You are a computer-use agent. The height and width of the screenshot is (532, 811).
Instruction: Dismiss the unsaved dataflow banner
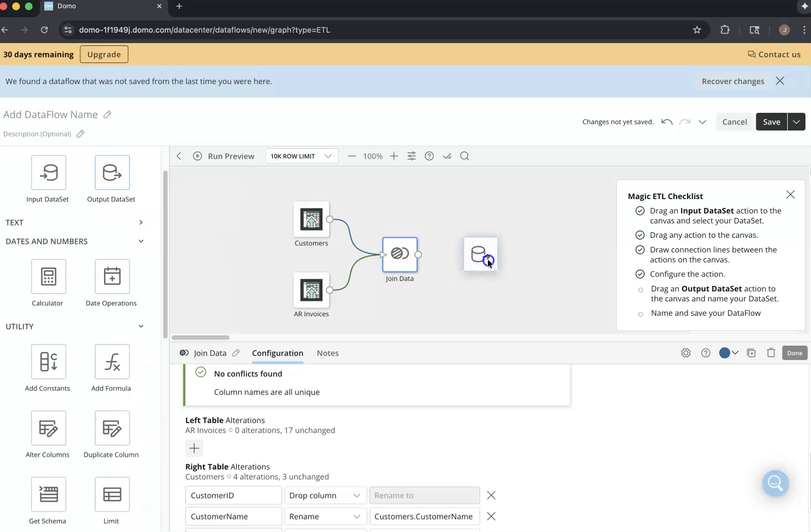[780, 81]
